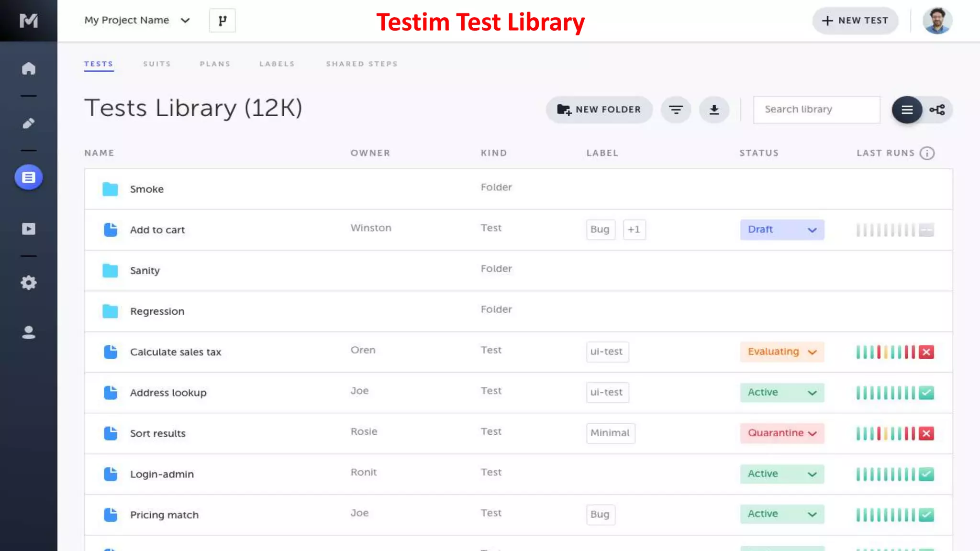Click the branch selector icon

point(222,21)
